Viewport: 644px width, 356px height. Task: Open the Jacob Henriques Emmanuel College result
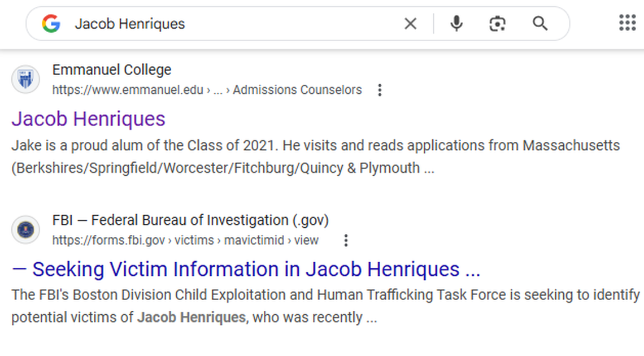(88, 119)
